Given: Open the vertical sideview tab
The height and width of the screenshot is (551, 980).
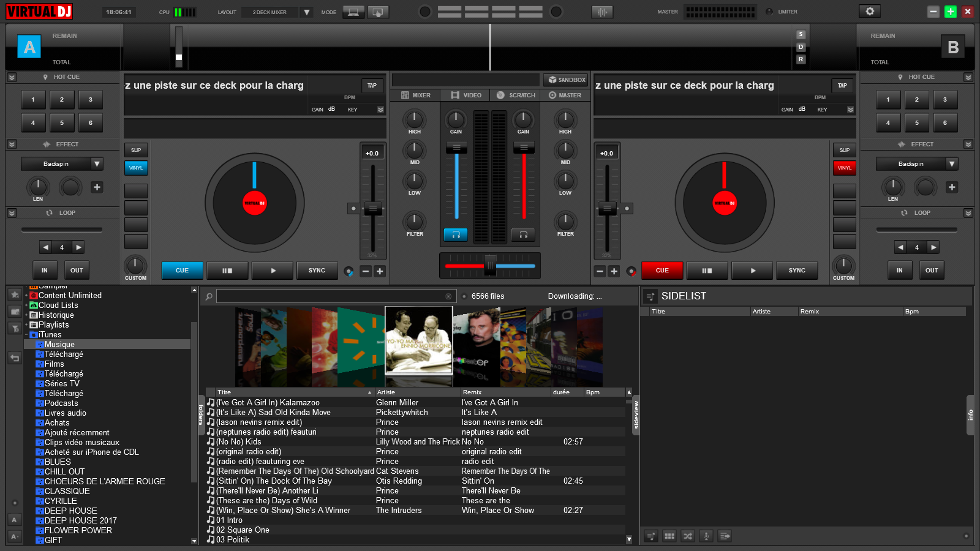Looking at the screenshot, I should [636, 415].
